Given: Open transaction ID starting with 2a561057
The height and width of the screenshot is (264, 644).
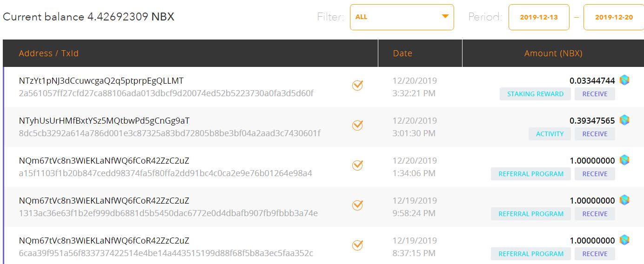Looking at the screenshot, I should pyautogui.click(x=166, y=93).
